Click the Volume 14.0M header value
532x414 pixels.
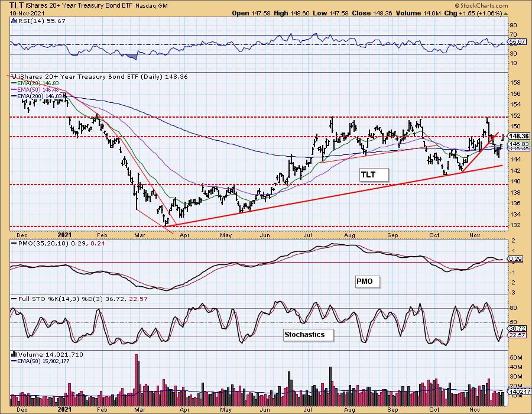[x=418, y=13]
